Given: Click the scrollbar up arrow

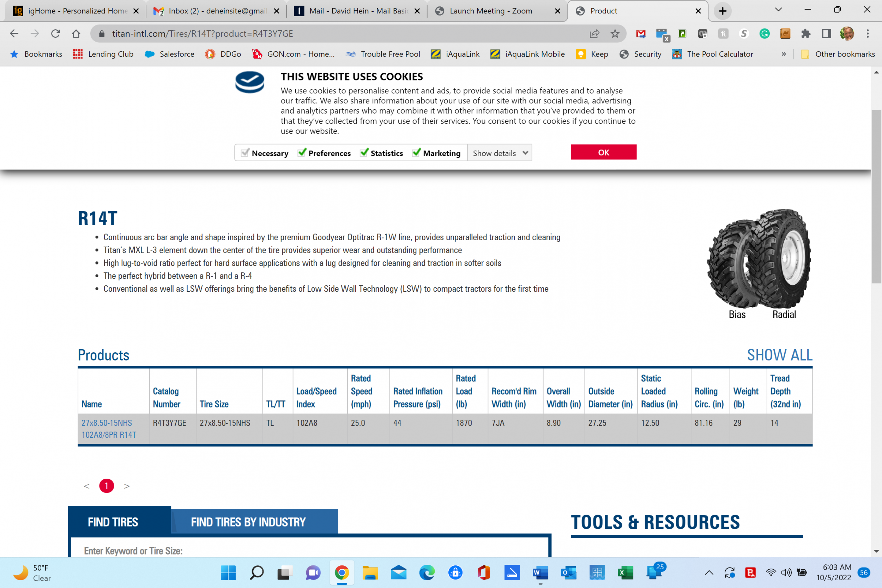Looking at the screenshot, I should [876, 72].
